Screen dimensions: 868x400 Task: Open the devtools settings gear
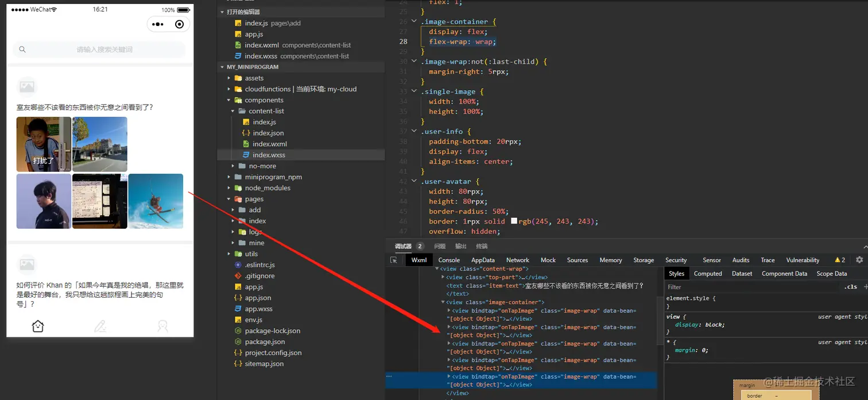(859, 260)
